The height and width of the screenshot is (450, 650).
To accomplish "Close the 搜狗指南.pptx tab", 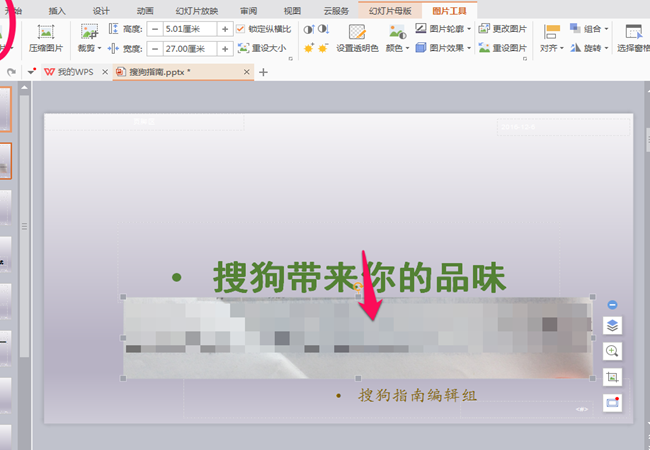I will pyautogui.click(x=247, y=72).
